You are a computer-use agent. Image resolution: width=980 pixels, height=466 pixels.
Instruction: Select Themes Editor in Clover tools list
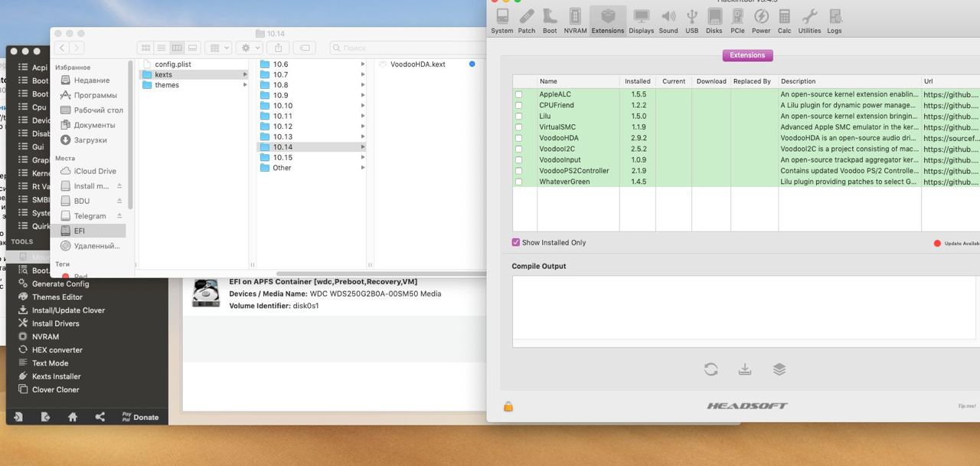(57, 297)
